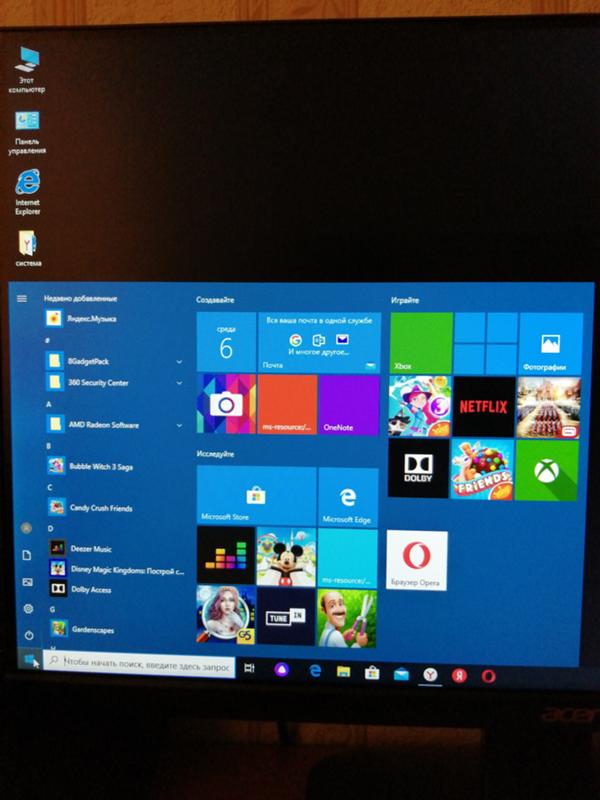This screenshot has height=800, width=600.
Task: Select the система desktop shortcut
Action: [x=28, y=248]
